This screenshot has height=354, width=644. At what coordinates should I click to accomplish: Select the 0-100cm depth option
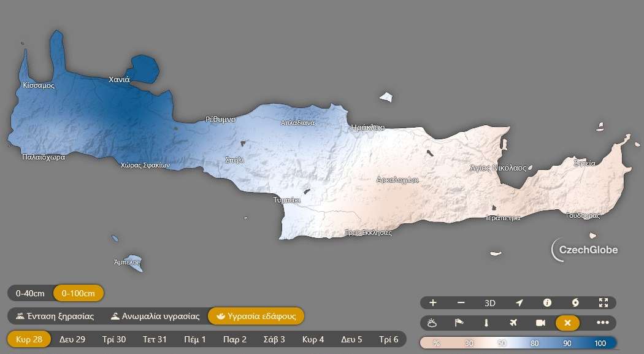click(x=79, y=293)
